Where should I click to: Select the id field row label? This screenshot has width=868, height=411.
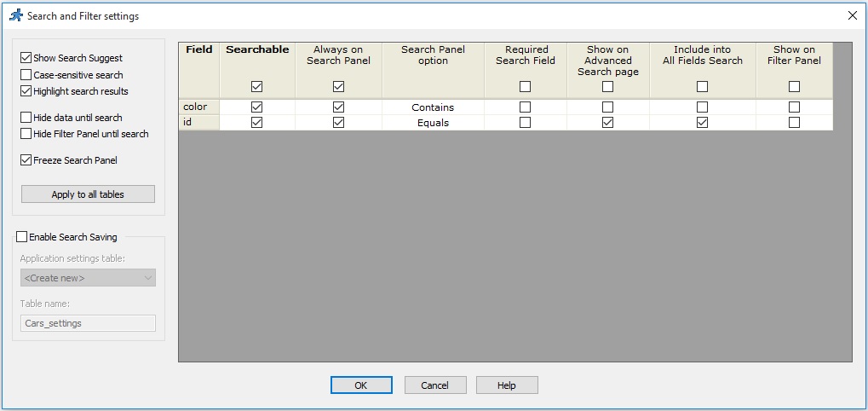[199, 123]
